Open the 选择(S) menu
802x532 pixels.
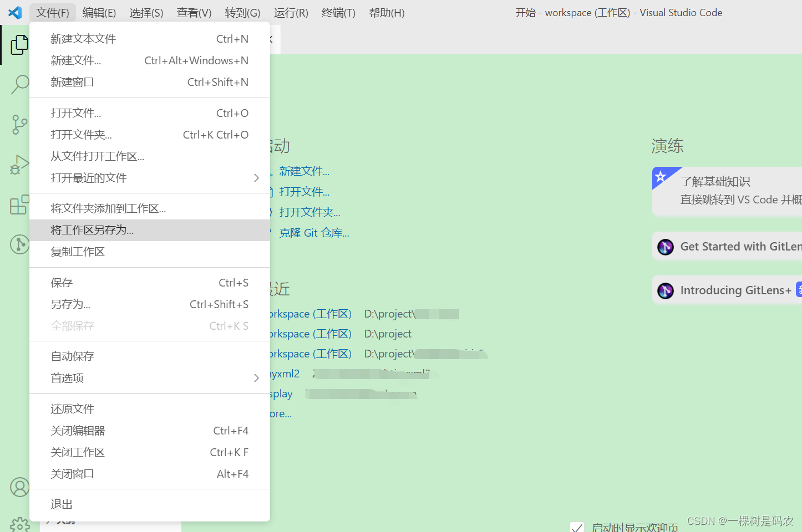146,13
